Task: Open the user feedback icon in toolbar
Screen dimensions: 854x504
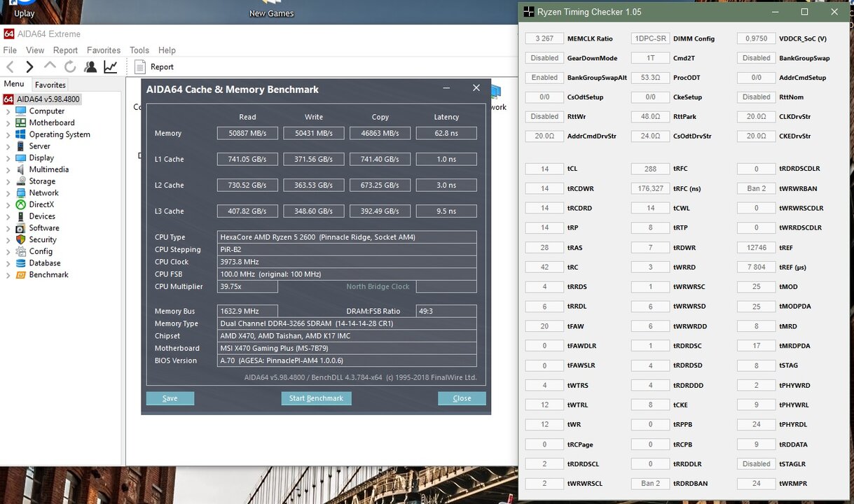Action: (x=90, y=66)
